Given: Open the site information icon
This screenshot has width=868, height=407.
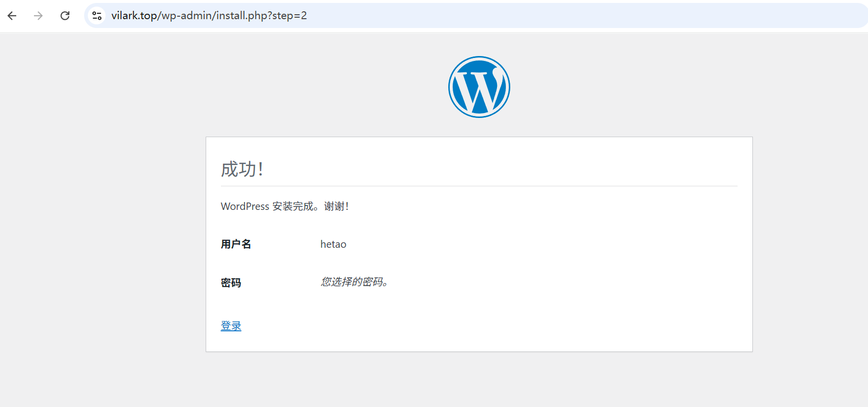Looking at the screenshot, I should [97, 16].
